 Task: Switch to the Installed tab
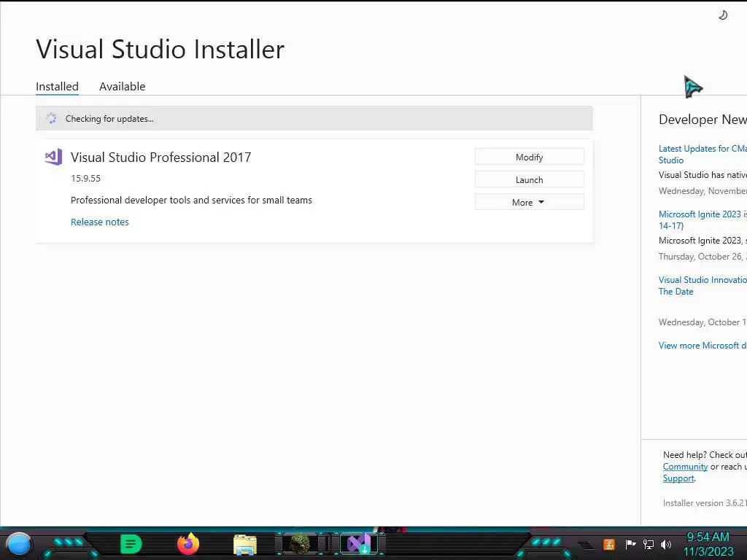pos(57,86)
